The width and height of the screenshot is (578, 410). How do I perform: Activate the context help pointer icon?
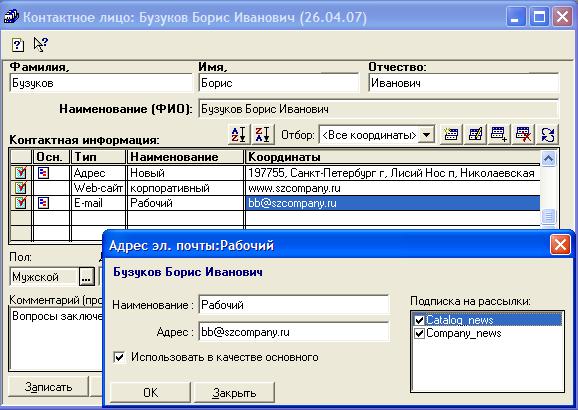pyautogui.click(x=41, y=44)
